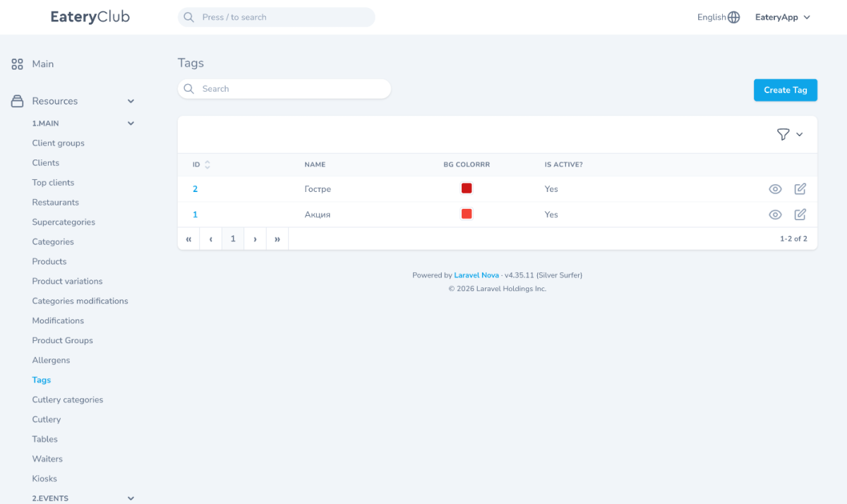
Task: Focus the global 'Press / to search' field
Action: 277,17
